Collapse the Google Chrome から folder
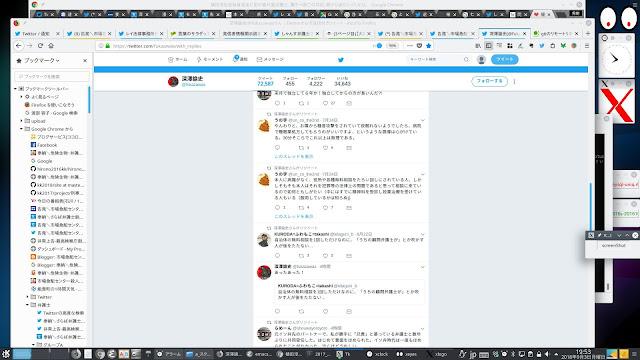640x360 pixels. pos(22,129)
